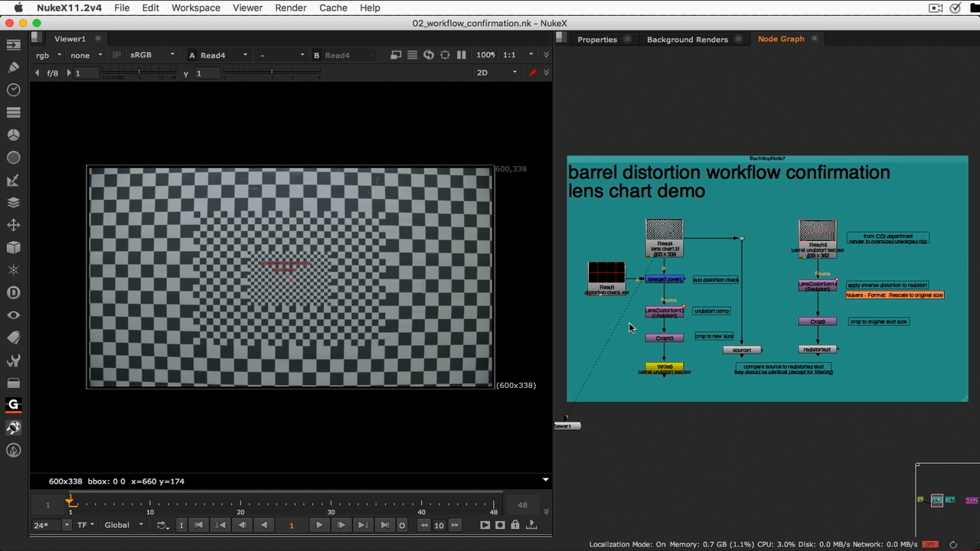Toggle the timeline in-point I button
Screen dimensions: 980x551
tap(181, 525)
